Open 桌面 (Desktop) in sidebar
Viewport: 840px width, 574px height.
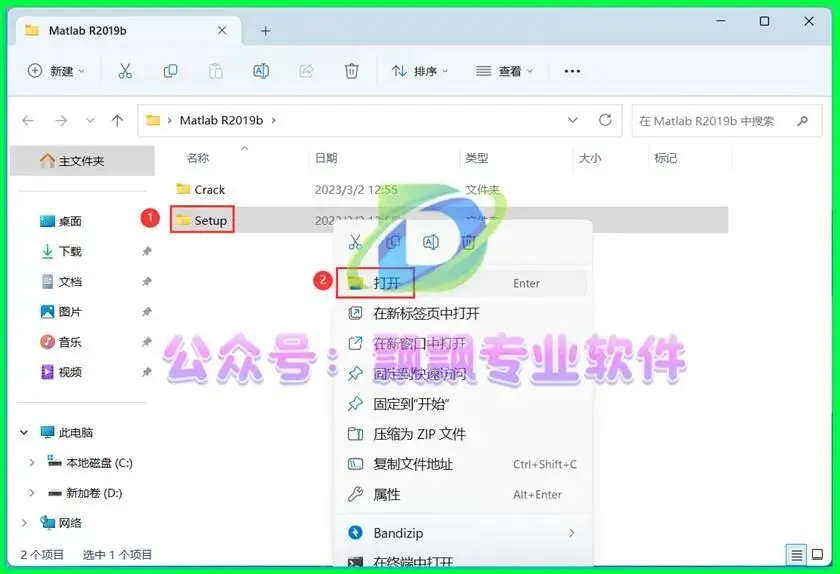coord(61,221)
